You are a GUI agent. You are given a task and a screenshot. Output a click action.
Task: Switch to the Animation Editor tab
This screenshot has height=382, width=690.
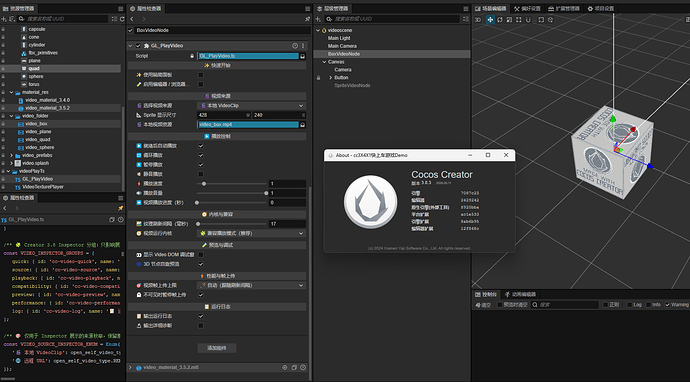coord(520,294)
